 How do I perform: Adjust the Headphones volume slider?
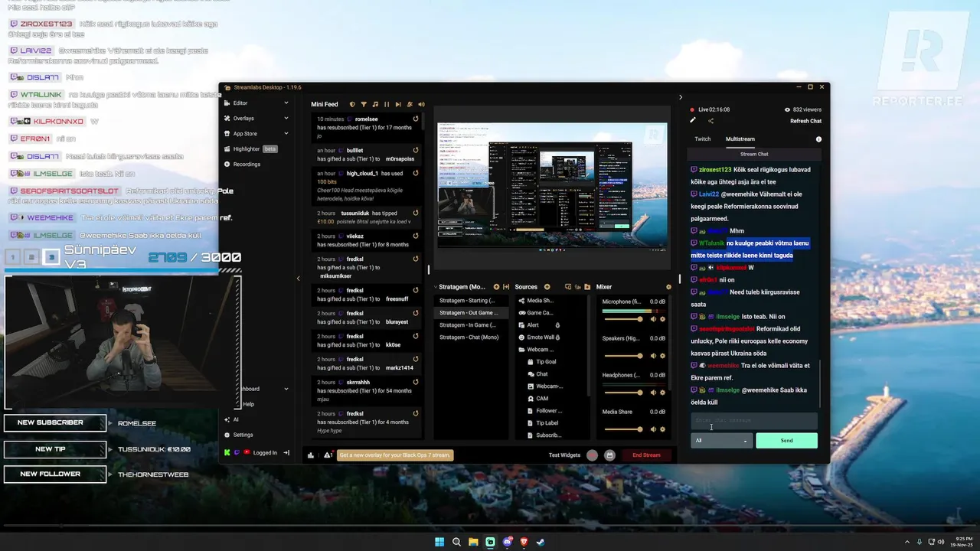(623, 393)
